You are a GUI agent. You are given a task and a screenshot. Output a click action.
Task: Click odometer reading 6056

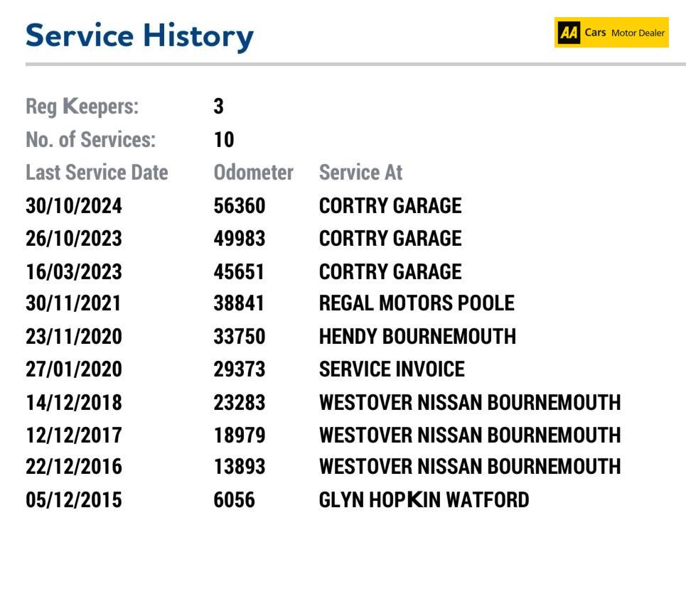pos(234,500)
